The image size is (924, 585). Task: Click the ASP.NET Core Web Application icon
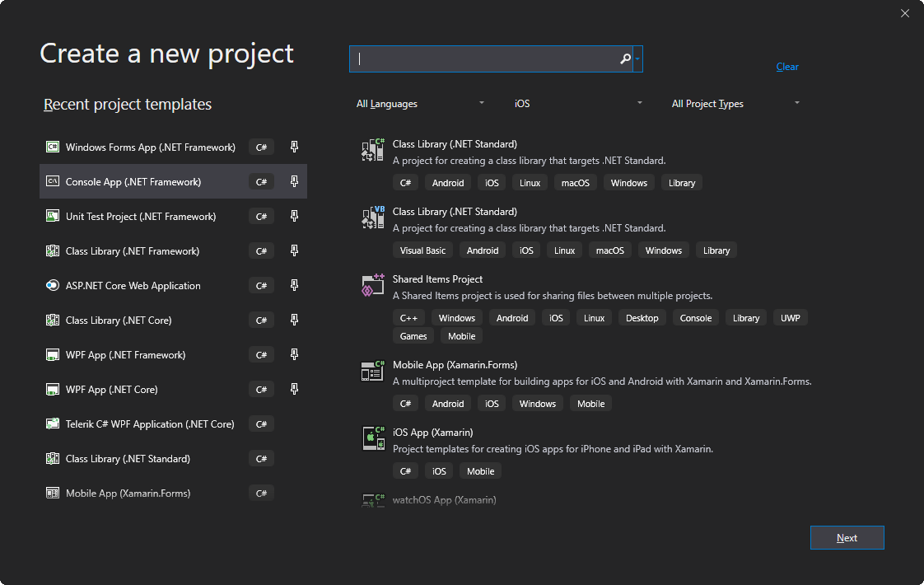[x=53, y=285]
